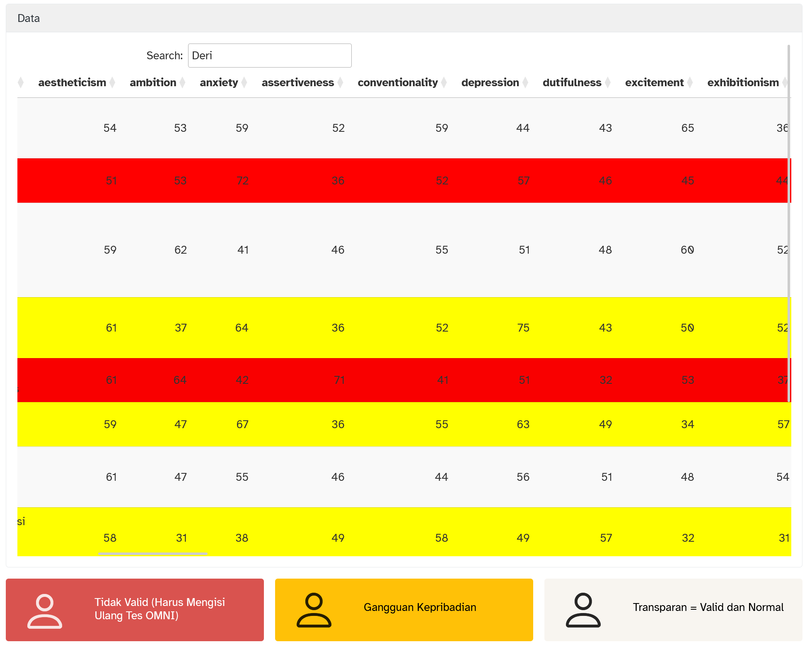Click the sort arrows beside ambition

(x=182, y=82)
